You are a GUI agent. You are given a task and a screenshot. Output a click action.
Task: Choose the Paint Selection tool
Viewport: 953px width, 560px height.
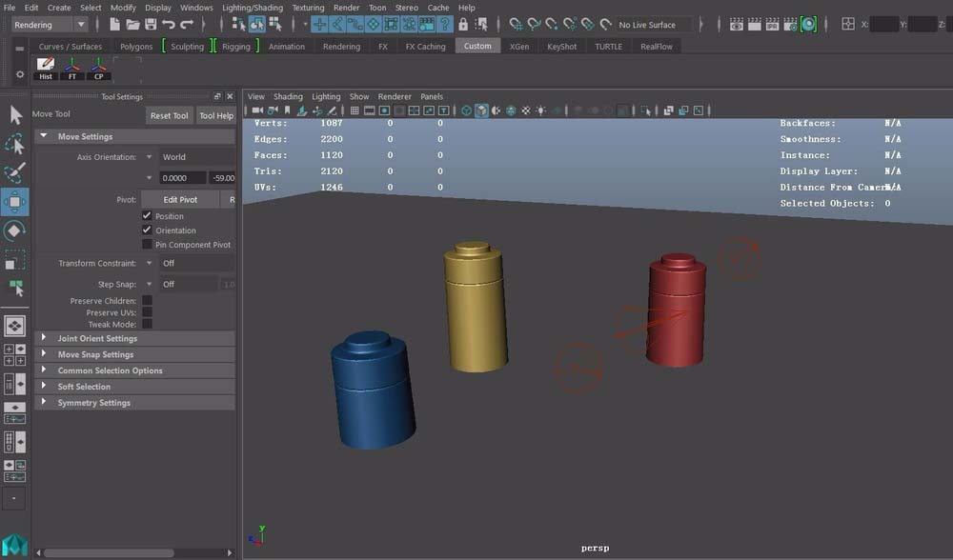15,173
